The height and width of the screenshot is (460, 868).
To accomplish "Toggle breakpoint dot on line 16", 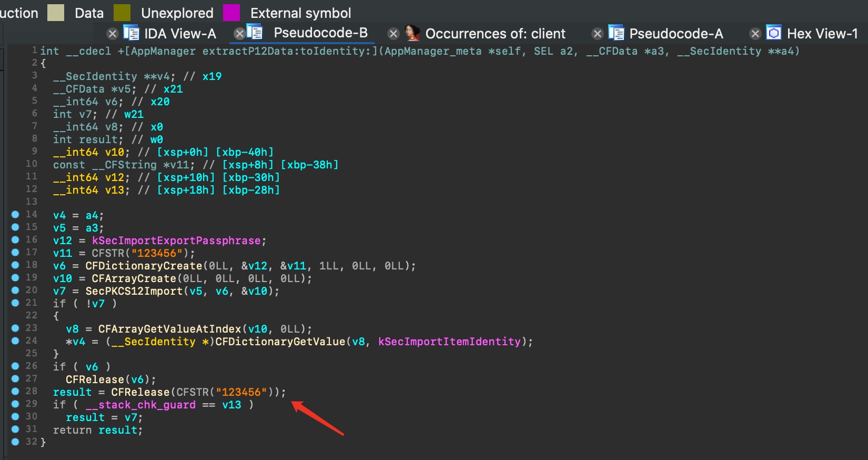I will (15, 239).
